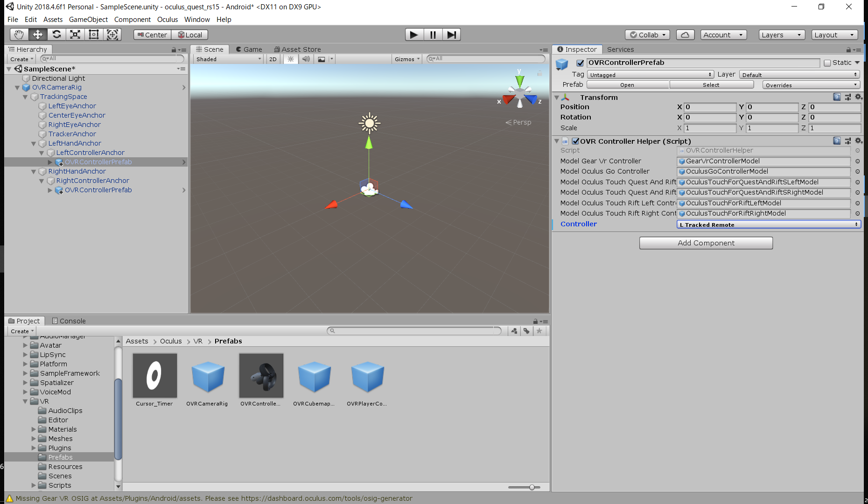Select the Rect tool
The height and width of the screenshot is (504, 868).
[94, 35]
